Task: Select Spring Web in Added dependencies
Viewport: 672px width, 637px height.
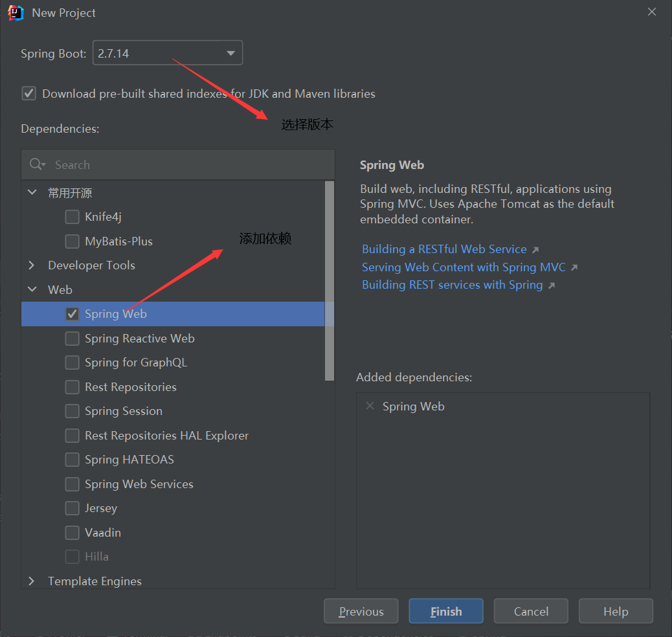Action: [413, 407]
